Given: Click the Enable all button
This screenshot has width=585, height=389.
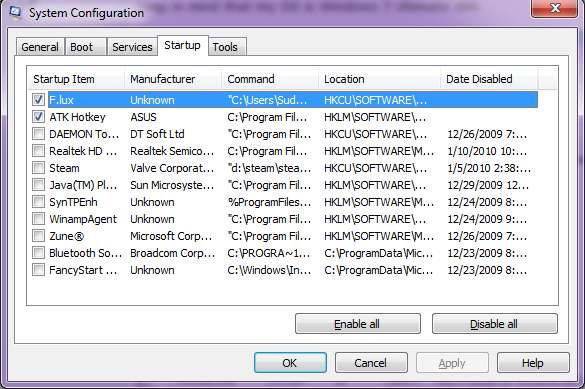Looking at the screenshot, I should [357, 324].
